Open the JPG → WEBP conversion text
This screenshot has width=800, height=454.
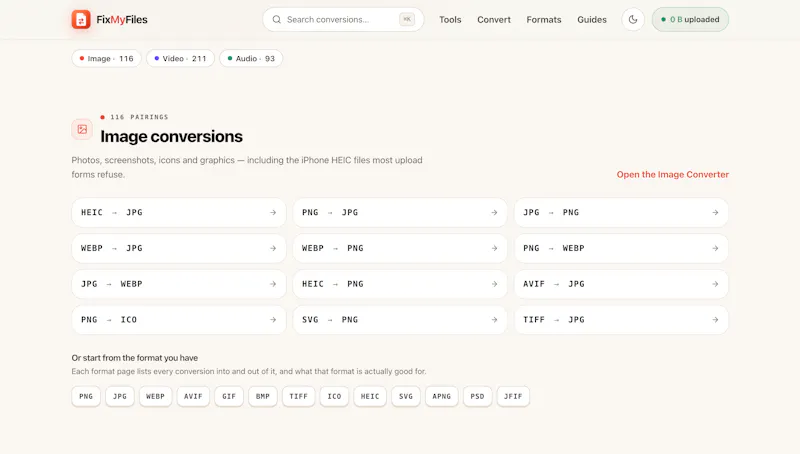click(x=112, y=284)
